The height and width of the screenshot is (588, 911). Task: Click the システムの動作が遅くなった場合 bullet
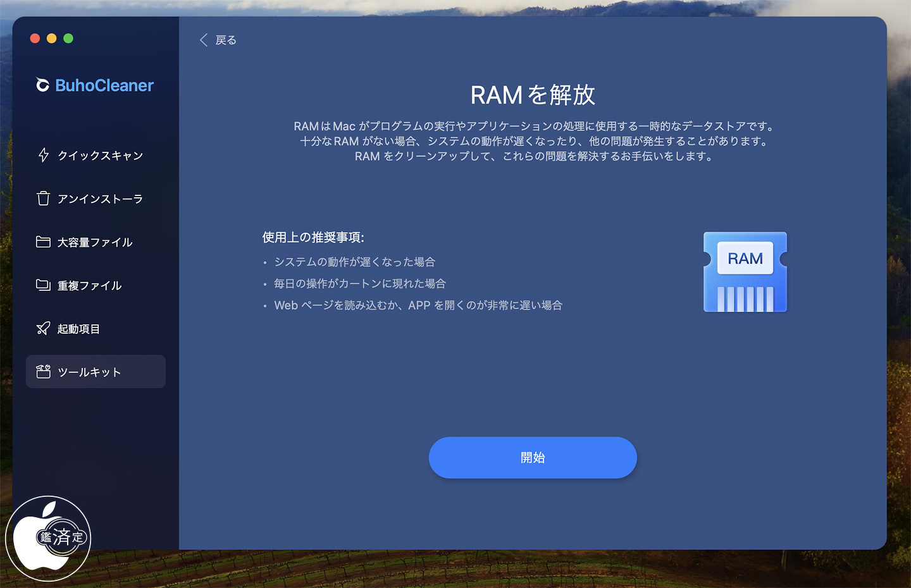(354, 262)
